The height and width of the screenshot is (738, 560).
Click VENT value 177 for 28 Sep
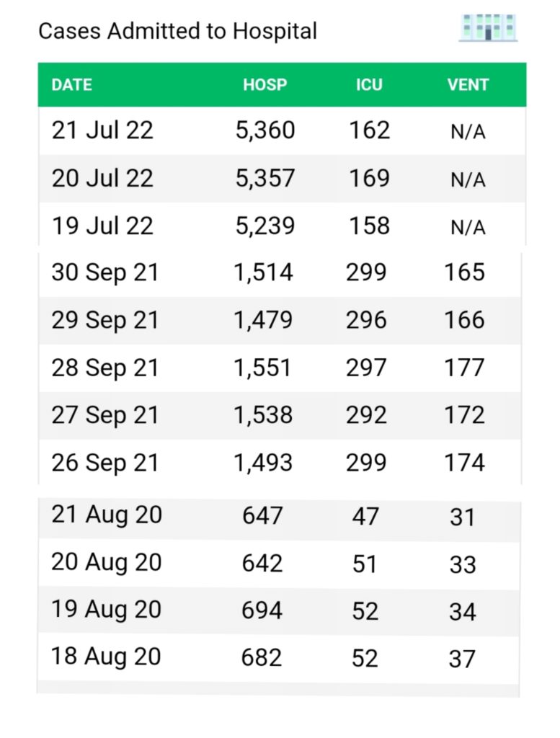pos(464,368)
